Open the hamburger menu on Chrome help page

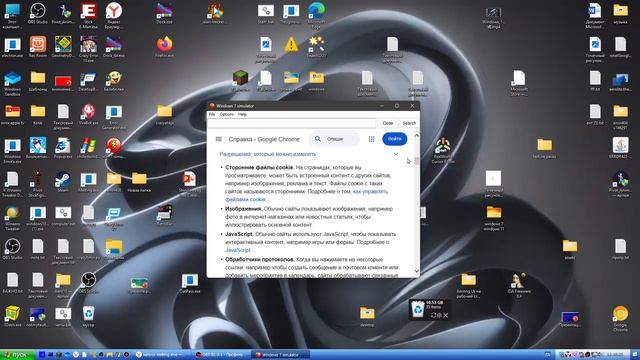(219, 139)
